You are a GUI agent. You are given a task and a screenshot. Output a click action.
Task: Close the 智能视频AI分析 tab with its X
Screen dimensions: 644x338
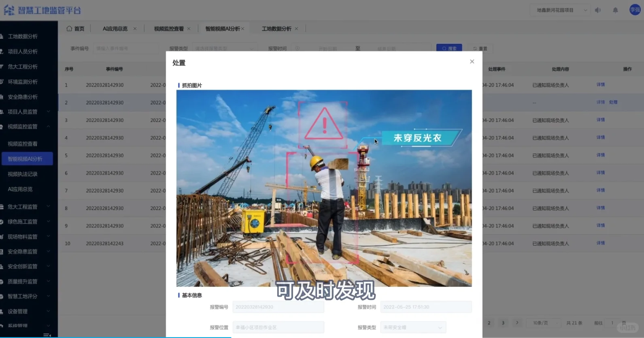coord(242,29)
